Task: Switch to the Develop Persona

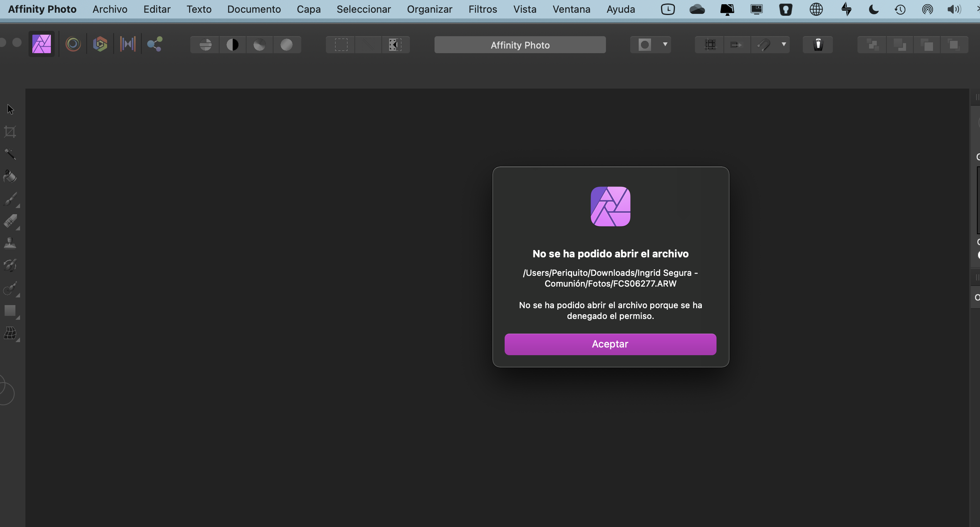Action: click(x=100, y=44)
